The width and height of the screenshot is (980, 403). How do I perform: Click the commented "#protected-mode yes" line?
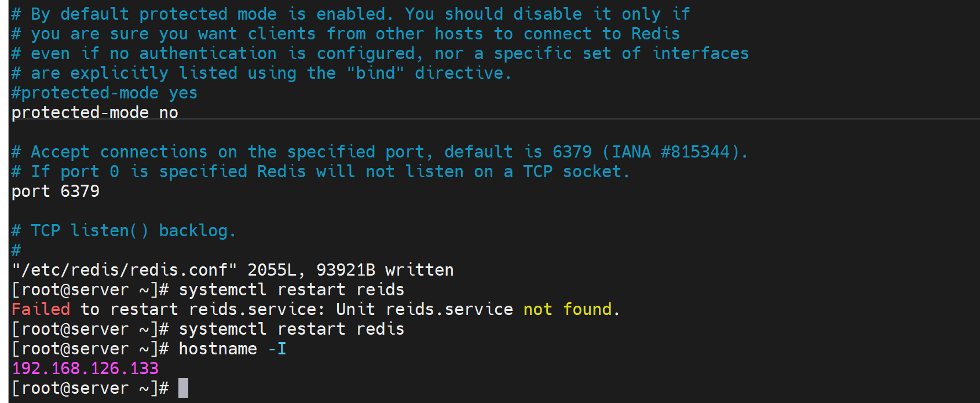[104, 93]
